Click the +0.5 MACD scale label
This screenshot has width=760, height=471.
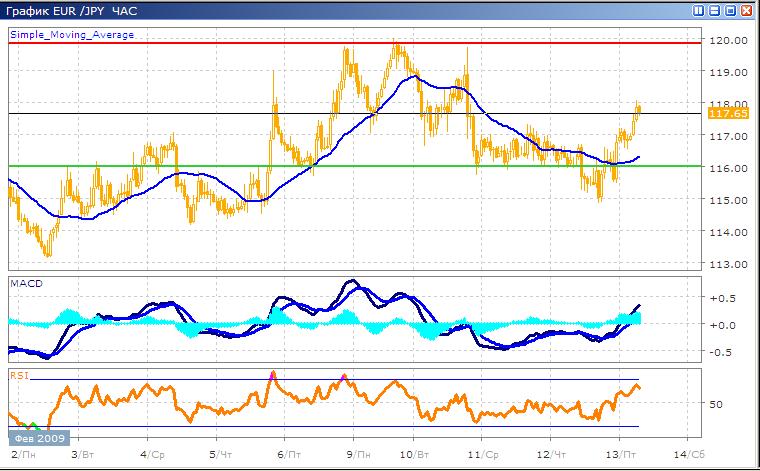(x=720, y=298)
